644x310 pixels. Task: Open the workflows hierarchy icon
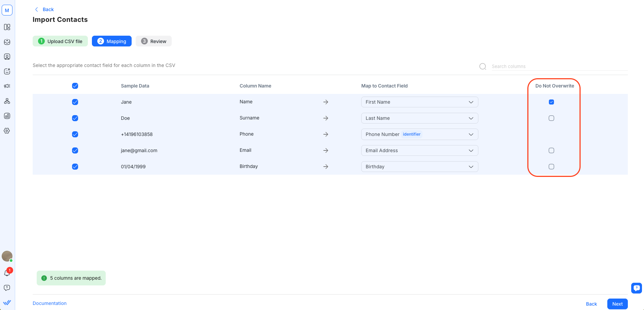[7, 101]
